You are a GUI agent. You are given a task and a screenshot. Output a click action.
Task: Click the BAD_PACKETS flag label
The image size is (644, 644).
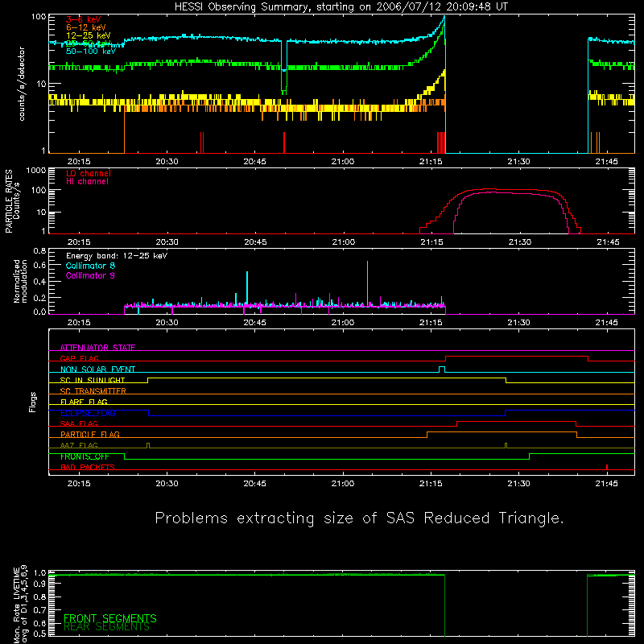tap(88, 467)
